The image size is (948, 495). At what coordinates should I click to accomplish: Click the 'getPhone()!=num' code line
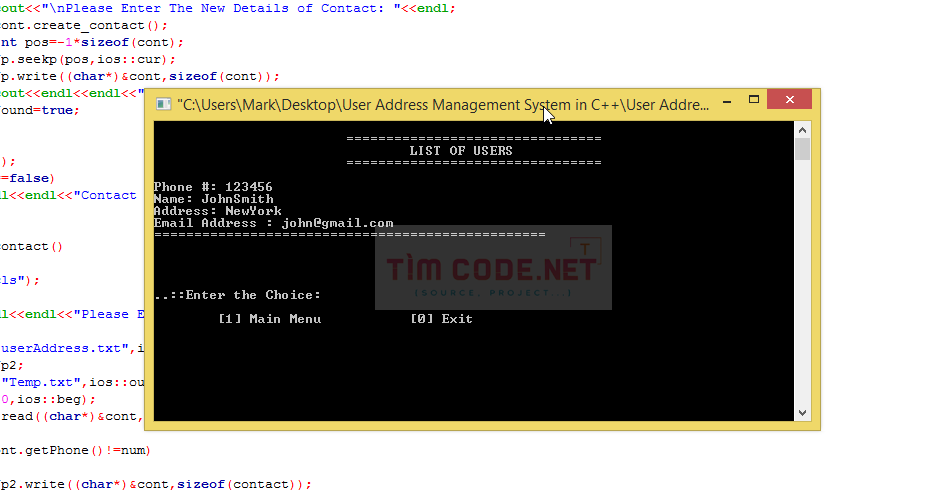point(76,450)
